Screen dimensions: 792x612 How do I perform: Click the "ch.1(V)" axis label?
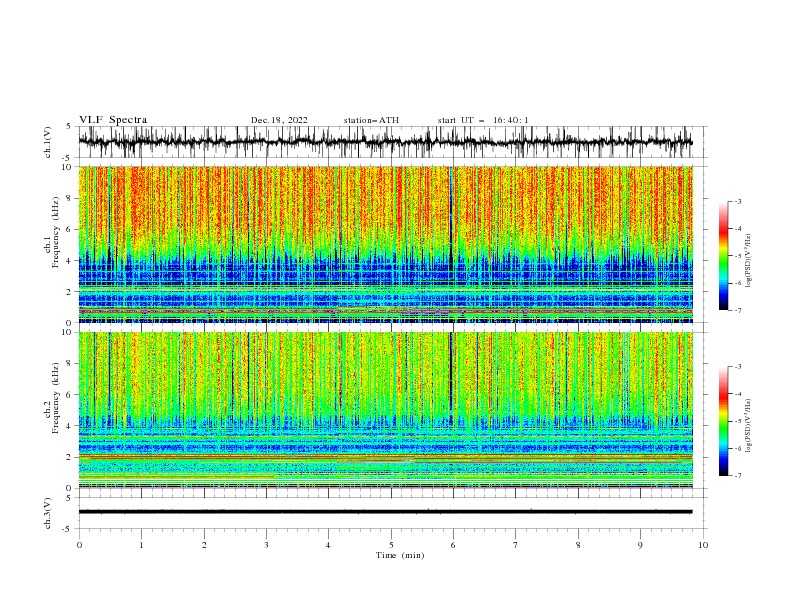[x=48, y=142]
